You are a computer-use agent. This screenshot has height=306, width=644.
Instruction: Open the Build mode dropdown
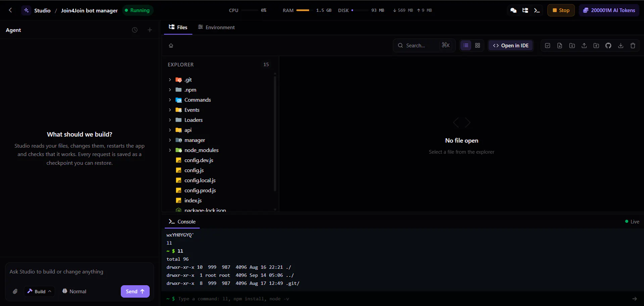39,291
